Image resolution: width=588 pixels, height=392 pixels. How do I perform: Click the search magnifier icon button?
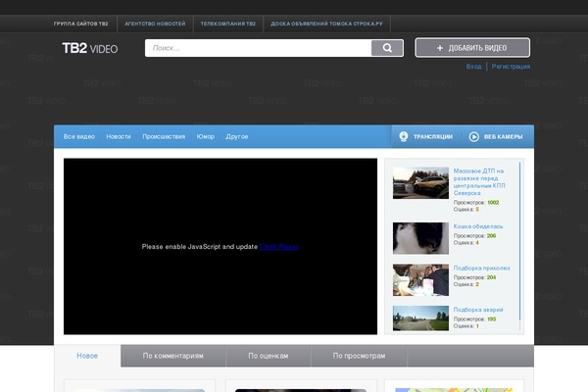(x=387, y=48)
